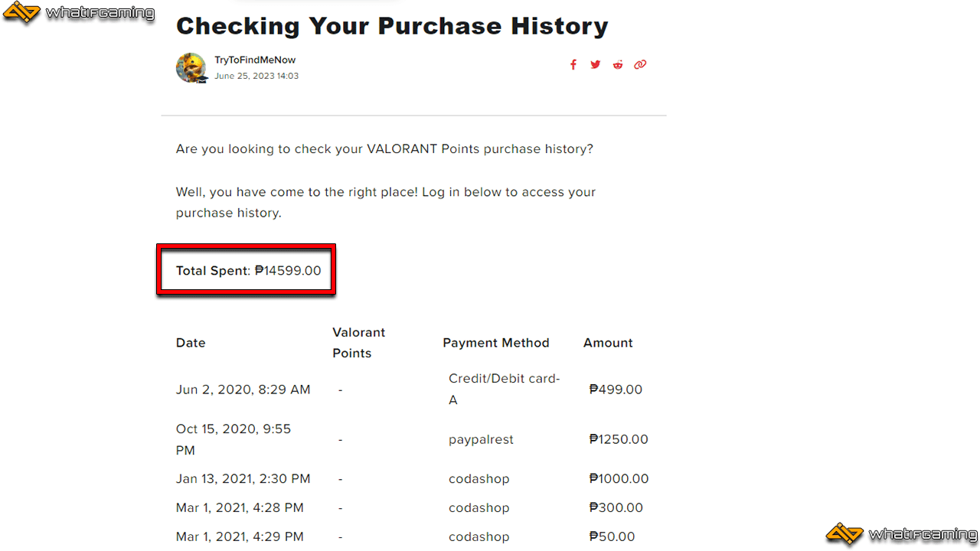Click the June 25, 2023 publish date
Image resolution: width=980 pixels, height=551 pixels.
[256, 77]
